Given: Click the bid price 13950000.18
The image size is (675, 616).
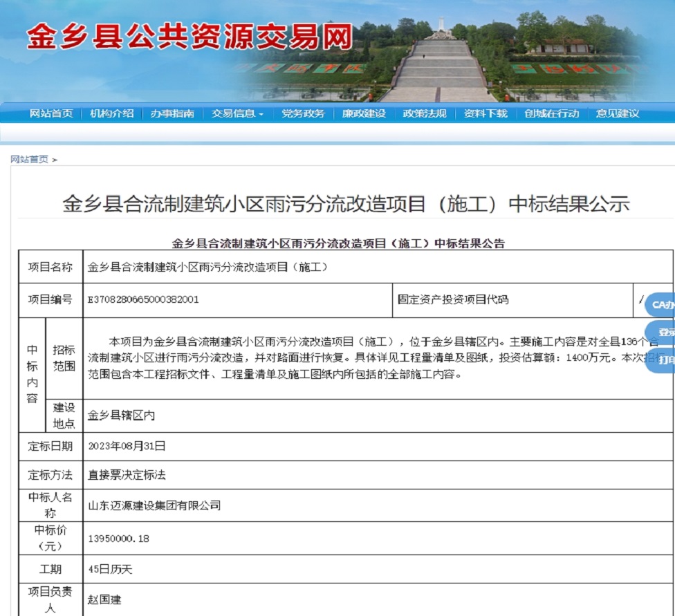Looking at the screenshot, I should point(118,539).
